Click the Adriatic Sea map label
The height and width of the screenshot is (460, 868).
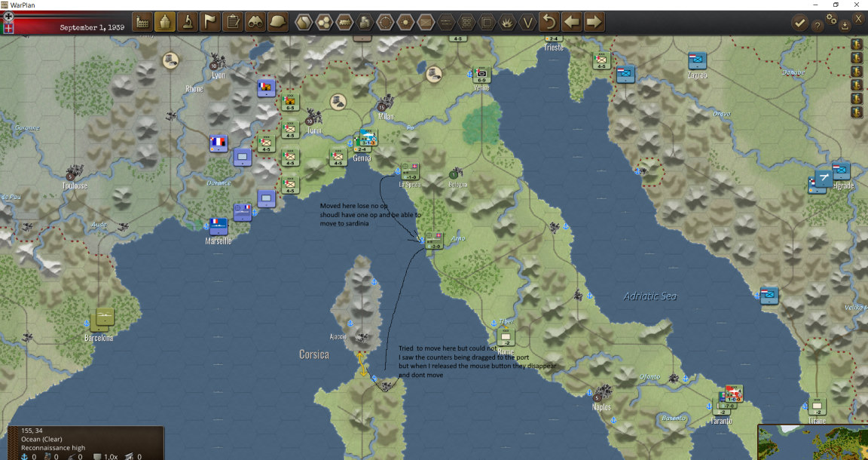(x=650, y=296)
